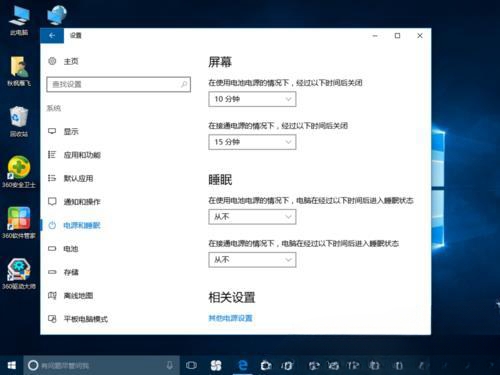Open 应用和功能 apps and features

tap(74, 155)
